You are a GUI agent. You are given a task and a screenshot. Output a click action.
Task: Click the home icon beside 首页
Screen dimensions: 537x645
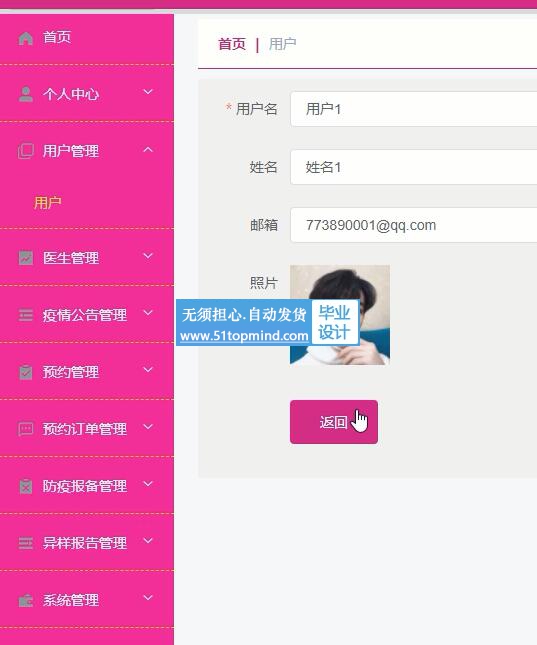tap(26, 38)
